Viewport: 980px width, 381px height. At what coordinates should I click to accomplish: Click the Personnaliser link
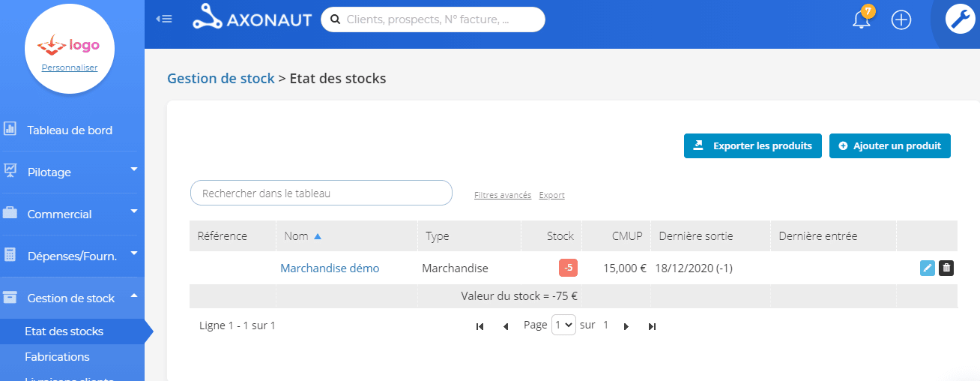70,67
